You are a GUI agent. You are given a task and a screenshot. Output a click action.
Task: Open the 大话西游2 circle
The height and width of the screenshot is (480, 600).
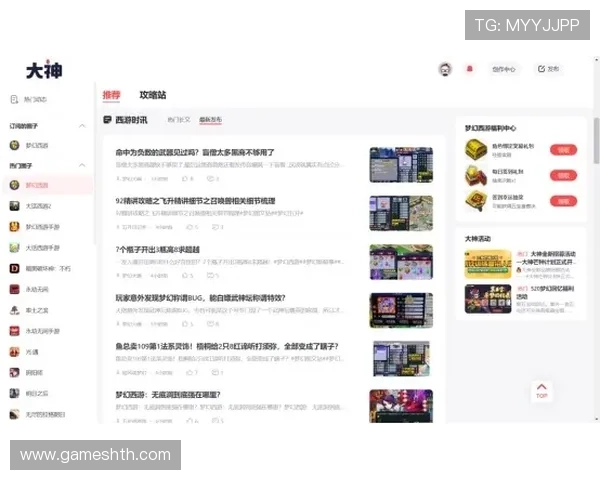[x=30, y=206]
